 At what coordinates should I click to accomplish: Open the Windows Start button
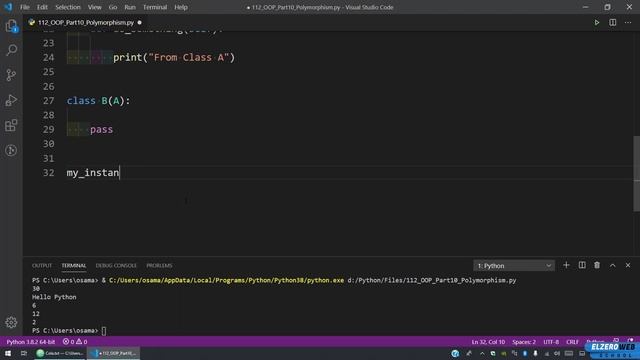tap(8, 353)
